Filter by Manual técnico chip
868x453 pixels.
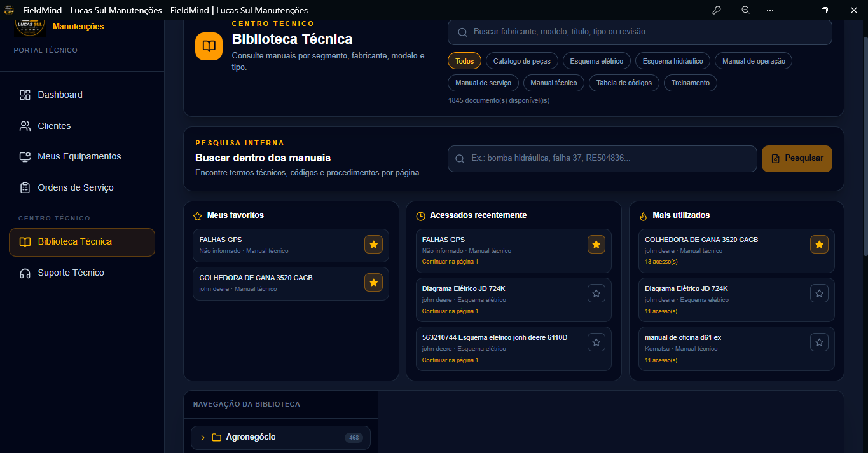pyautogui.click(x=554, y=83)
